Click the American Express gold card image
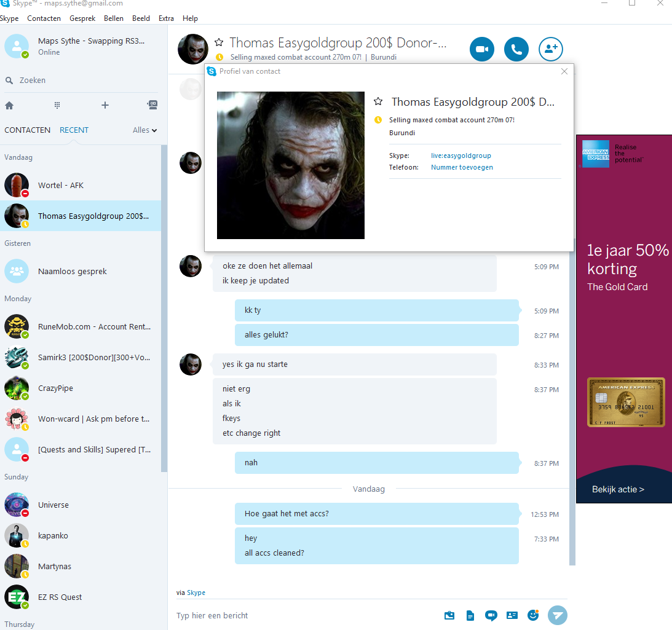The height and width of the screenshot is (630, 672). click(x=626, y=402)
